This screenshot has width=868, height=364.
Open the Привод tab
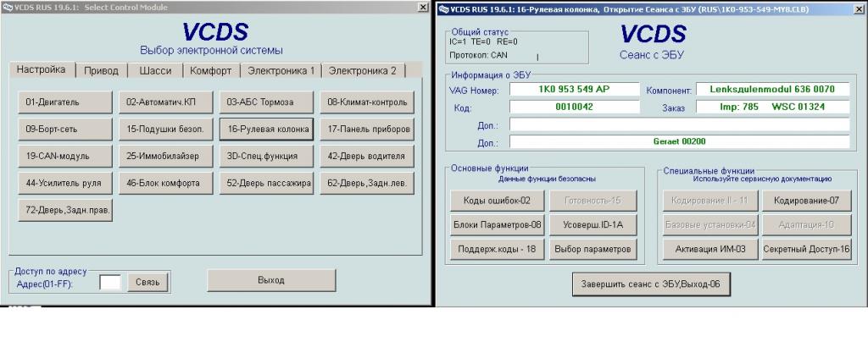(102, 70)
